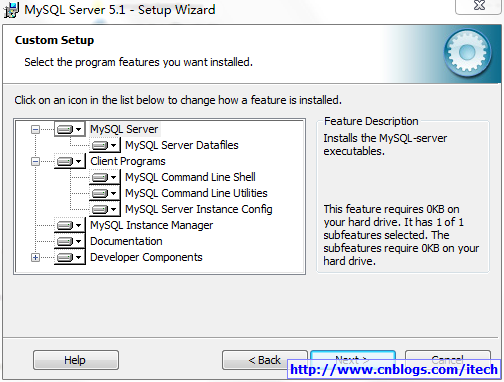Open install-option dropdown for MySQL Command Line Shell

(x=104, y=177)
